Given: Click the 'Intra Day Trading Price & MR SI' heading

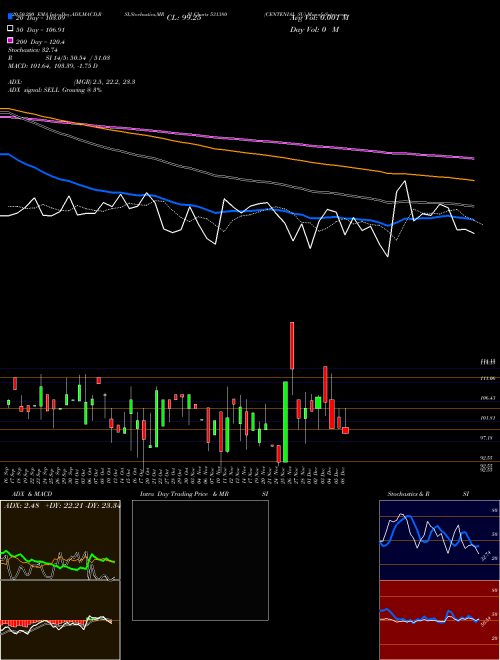Looking at the screenshot, I should click(x=204, y=494).
